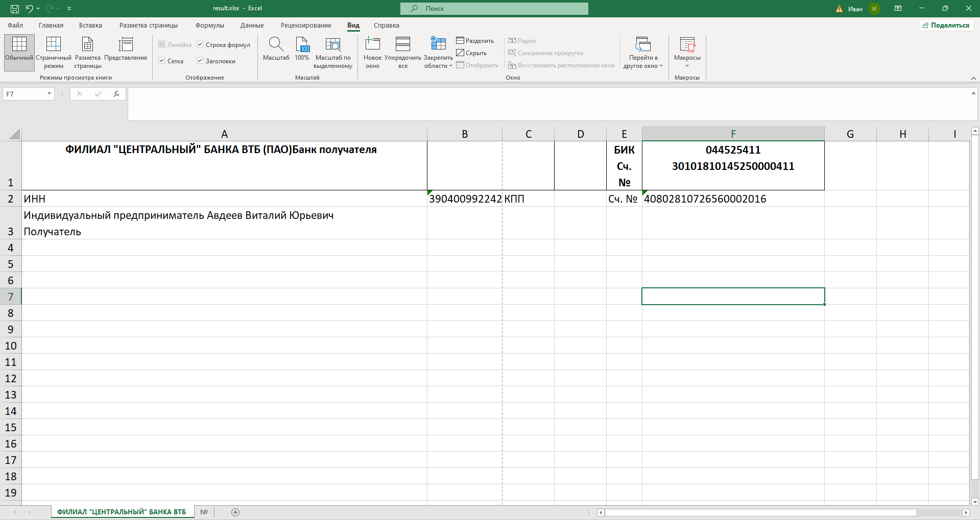This screenshot has height=520, width=980.
Task: Click the vertical scrollbar thumb
Action: 975,307
